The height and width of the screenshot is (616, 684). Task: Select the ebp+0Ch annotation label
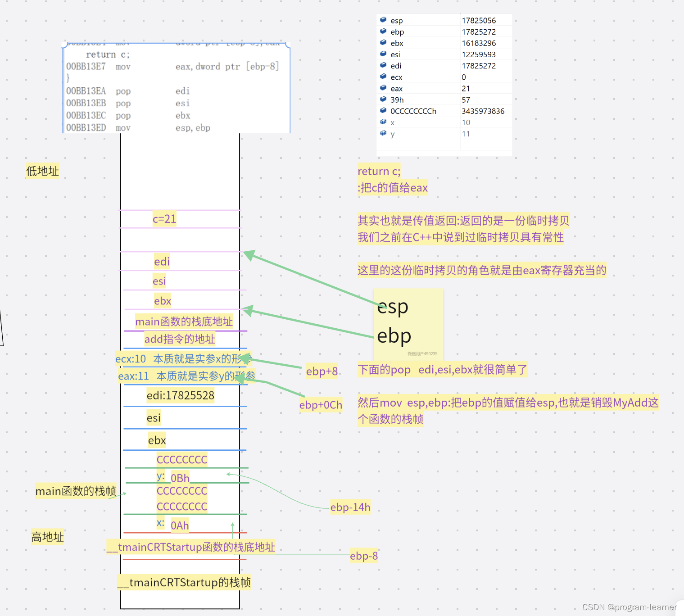pos(321,405)
